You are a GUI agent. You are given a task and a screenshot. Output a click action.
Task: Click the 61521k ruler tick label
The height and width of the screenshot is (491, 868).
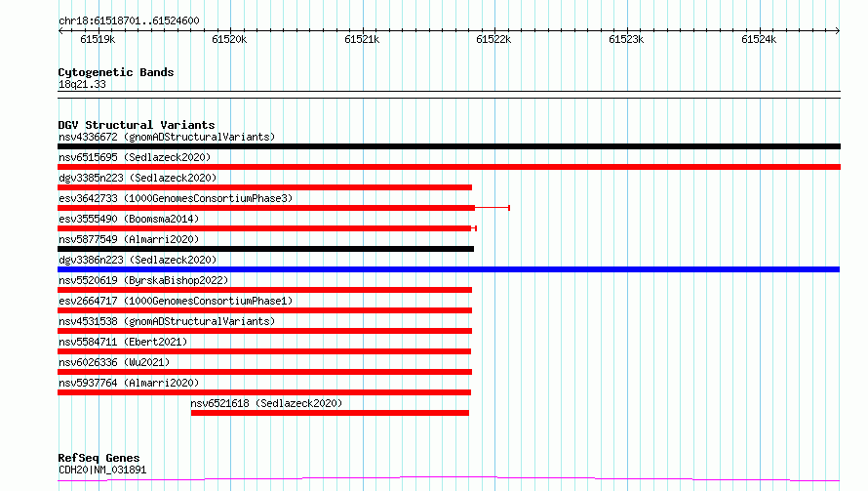click(x=362, y=39)
